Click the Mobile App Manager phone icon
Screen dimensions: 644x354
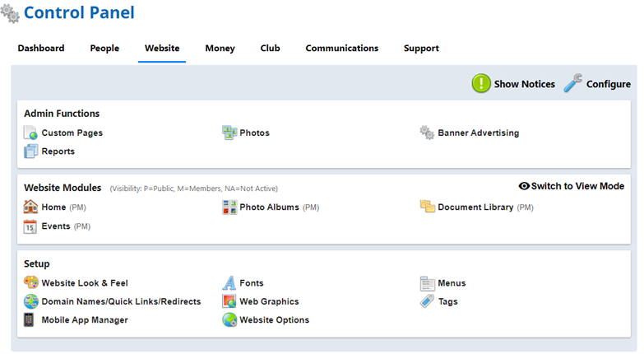pyautogui.click(x=30, y=320)
